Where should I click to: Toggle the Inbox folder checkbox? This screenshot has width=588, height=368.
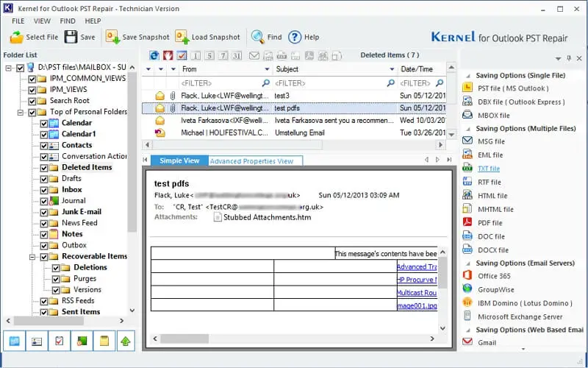[x=44, y=191]
